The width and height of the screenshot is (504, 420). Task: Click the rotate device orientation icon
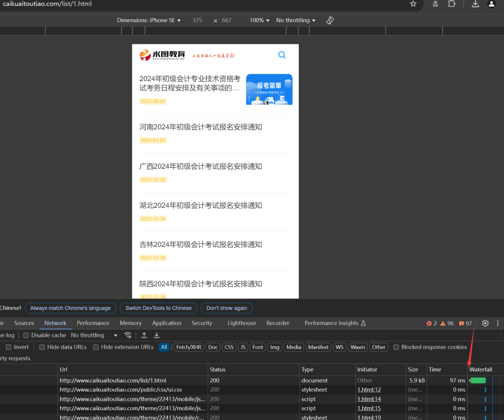pos(330,20)
